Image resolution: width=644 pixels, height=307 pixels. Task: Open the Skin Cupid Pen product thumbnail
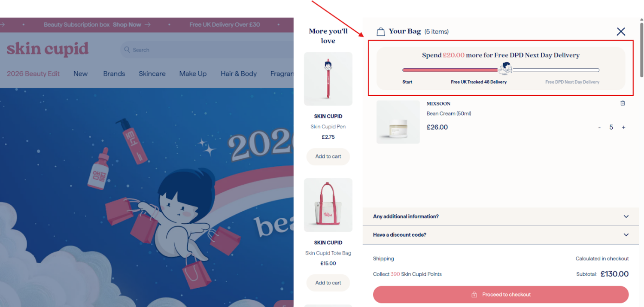point(328,79)
